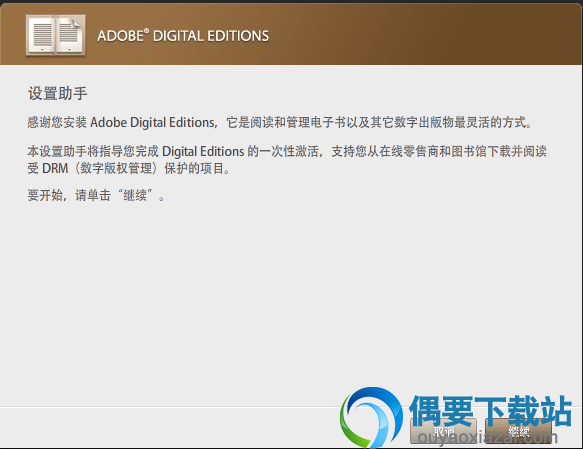Click the ADOBE DIGITAL EDITIONS title text
This screenshot has height=449, width=583.
(183, 36)
